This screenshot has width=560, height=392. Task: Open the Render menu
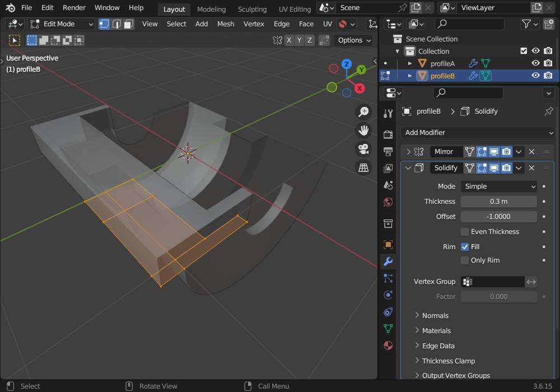point(74,7)
